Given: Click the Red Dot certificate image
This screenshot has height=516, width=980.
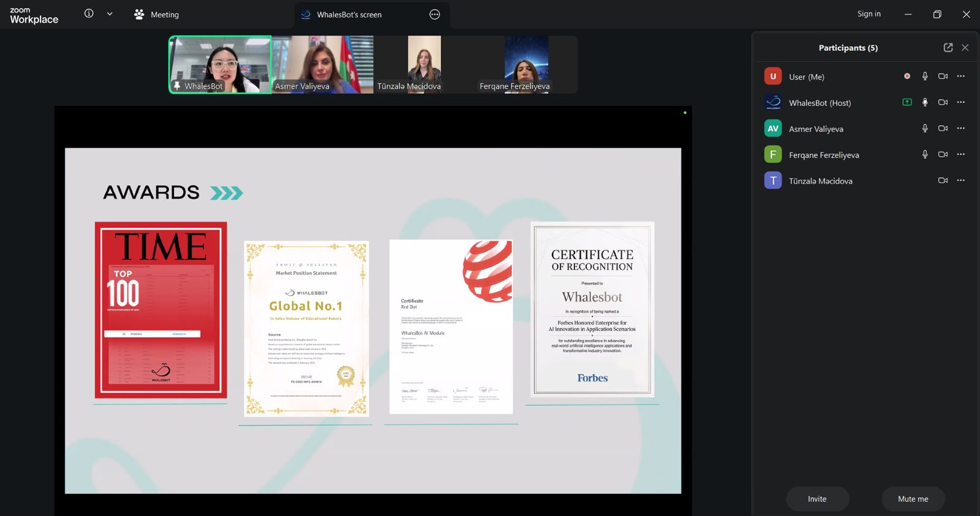Looking at the screenshot, I should pos(451,326).
